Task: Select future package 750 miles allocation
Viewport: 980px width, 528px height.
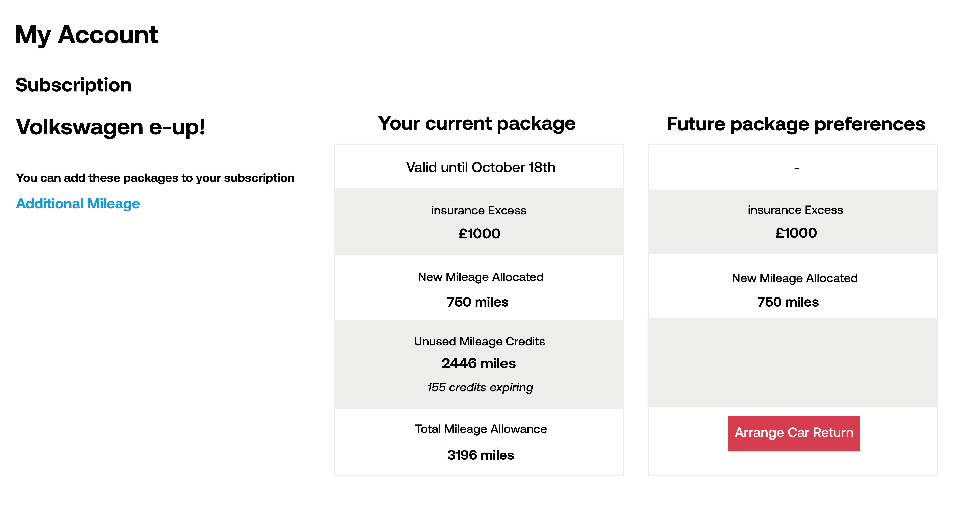Action: pyautogui.click(x=788, y=302)
